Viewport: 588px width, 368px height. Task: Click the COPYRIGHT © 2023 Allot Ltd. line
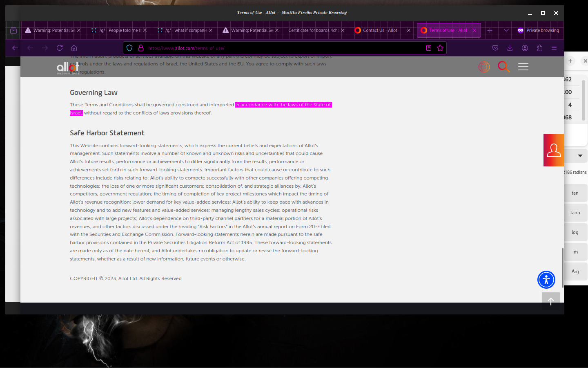(x=126, y=278)
